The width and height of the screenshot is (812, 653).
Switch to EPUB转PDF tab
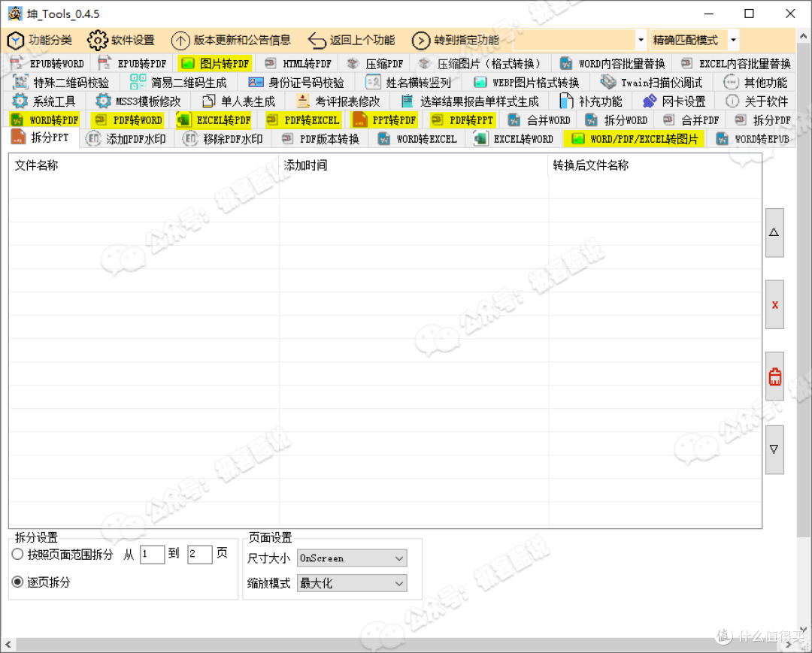click(x=132, y=64)
